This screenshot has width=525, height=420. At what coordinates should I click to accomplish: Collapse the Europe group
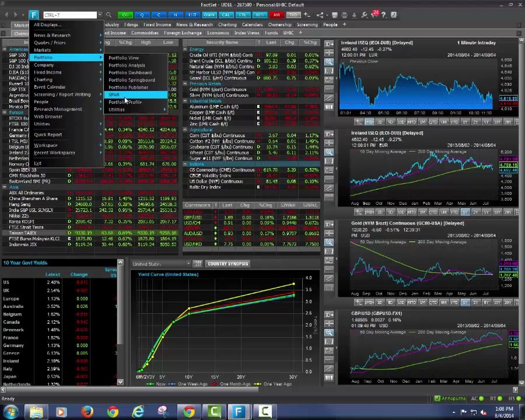(x=5, y=112)
